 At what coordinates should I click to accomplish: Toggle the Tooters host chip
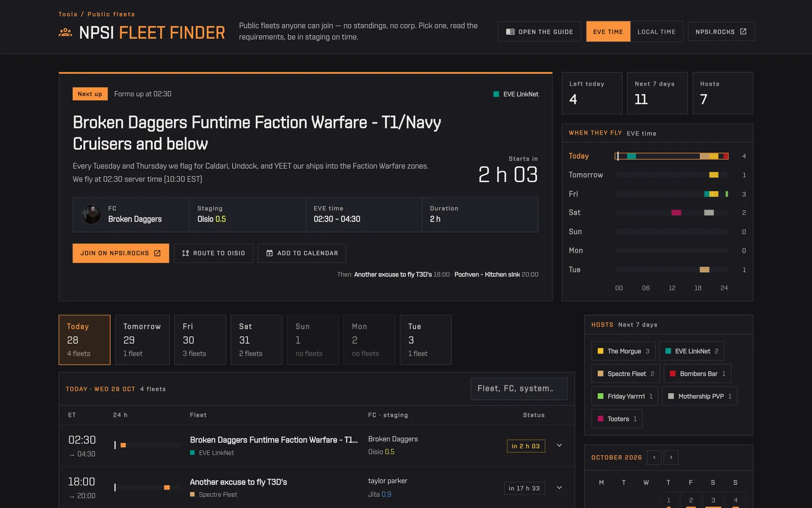point(617,419)
